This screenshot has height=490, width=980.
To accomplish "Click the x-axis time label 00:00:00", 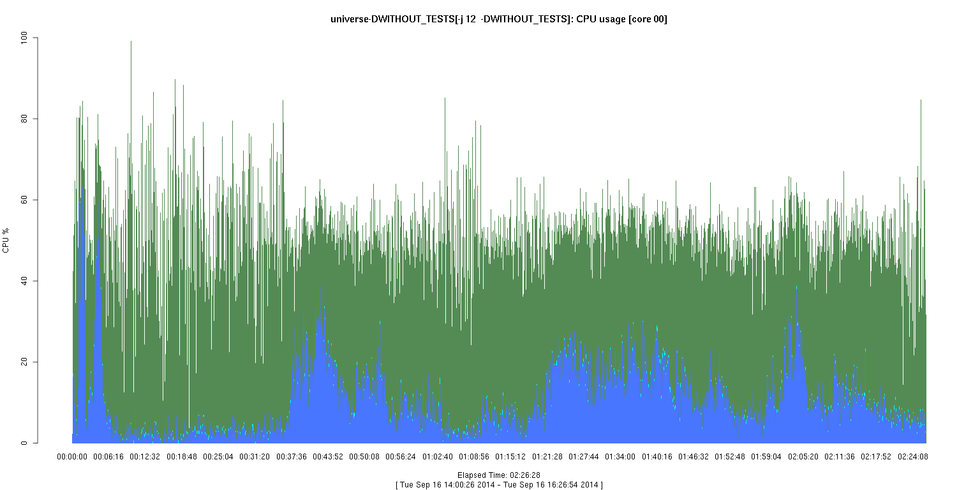I will [72, 457].
